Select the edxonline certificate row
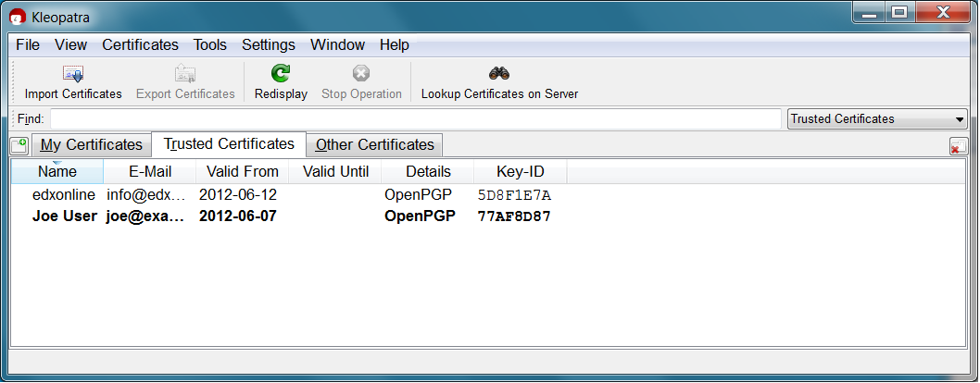 tap(488, 195)
